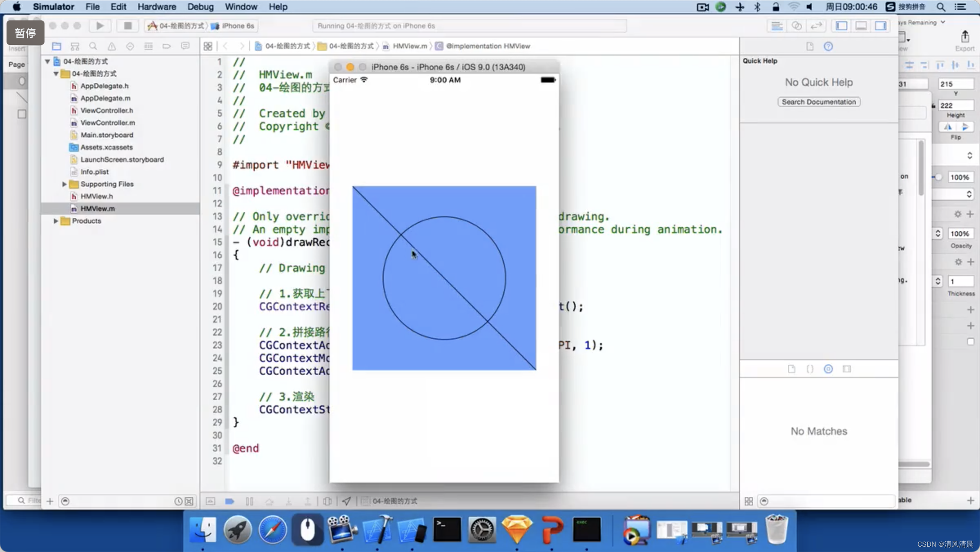Select the File template library icon

791,369
